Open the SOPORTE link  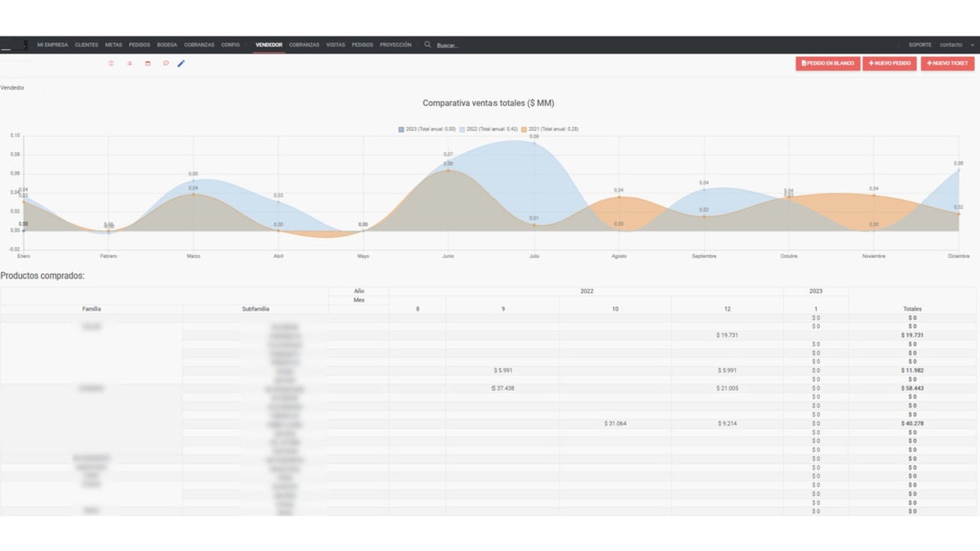[x=920, y=45]
